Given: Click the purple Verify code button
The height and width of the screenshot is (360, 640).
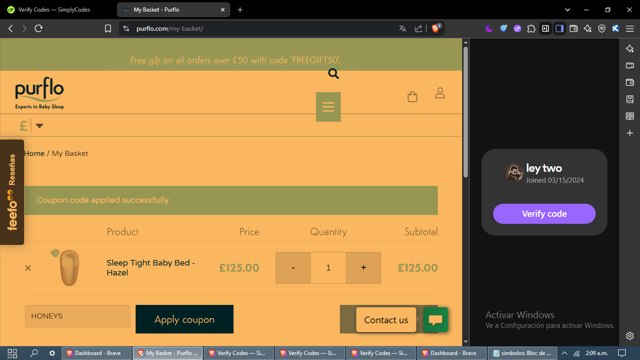Looking at the screenshot, I should 544,213.
